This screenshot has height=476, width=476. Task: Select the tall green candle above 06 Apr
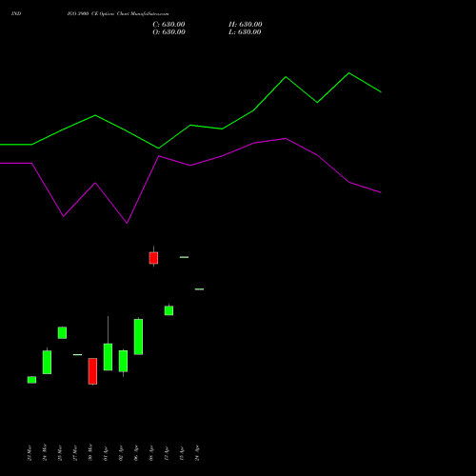tap(138, 337)
